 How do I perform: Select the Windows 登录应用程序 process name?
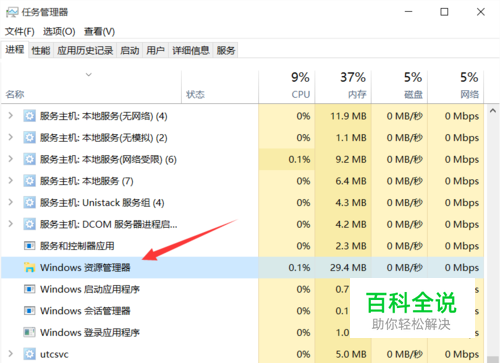(x=90, y=332)
